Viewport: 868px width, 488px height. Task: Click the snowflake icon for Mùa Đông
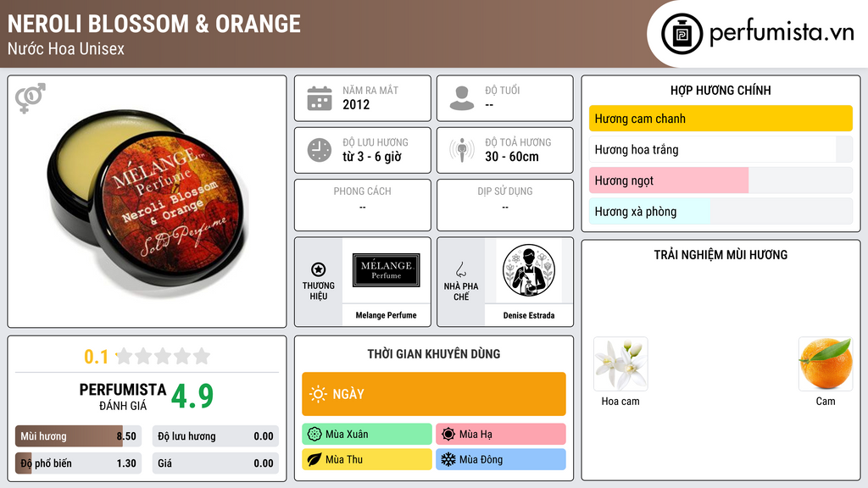(x=448, y=459)
